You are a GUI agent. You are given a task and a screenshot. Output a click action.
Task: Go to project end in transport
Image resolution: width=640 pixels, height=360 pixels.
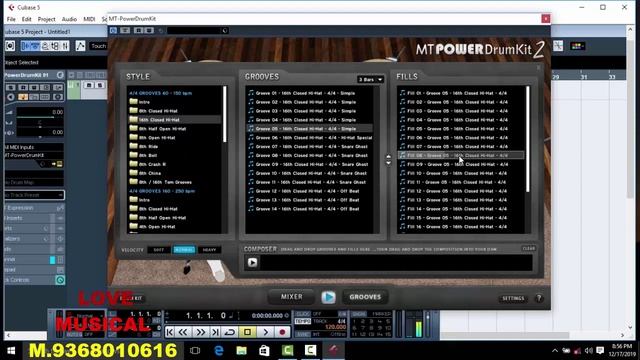coord(216,332)
